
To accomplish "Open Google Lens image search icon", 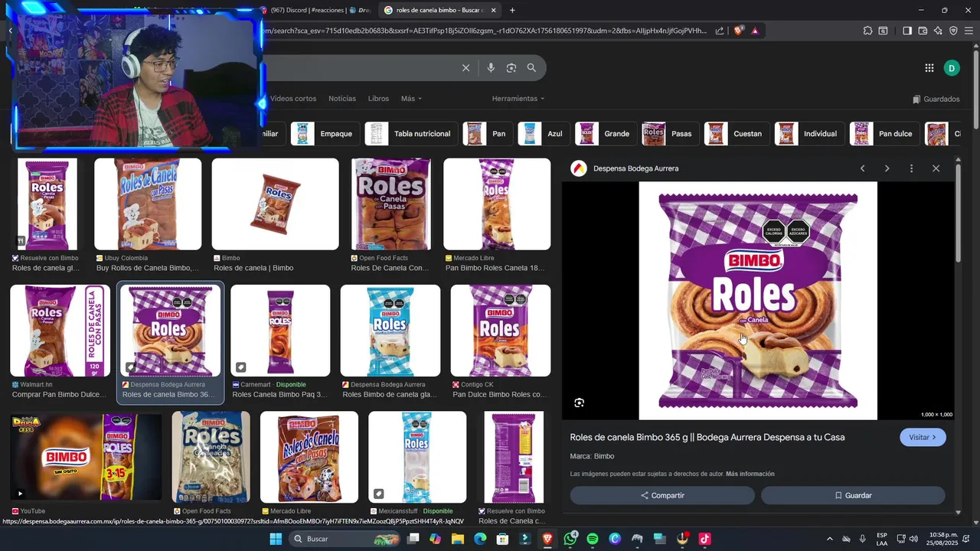I will coord(511,68).
